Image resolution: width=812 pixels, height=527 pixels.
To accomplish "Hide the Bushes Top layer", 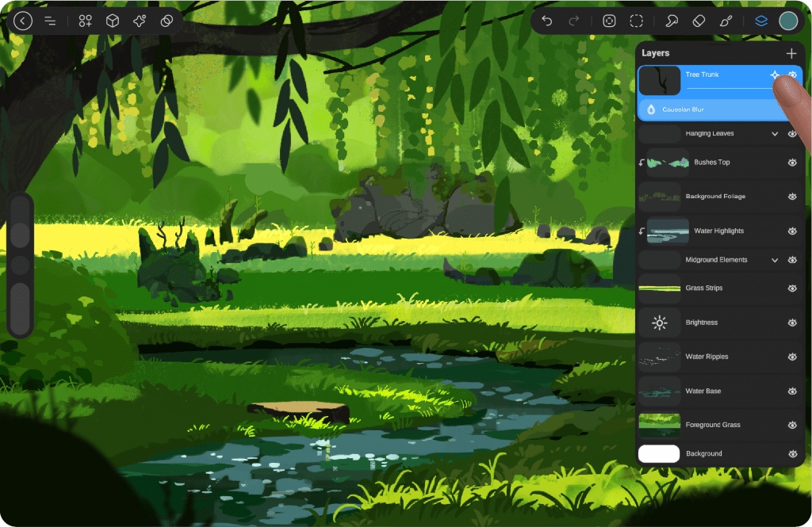I will tap(791, 162).
